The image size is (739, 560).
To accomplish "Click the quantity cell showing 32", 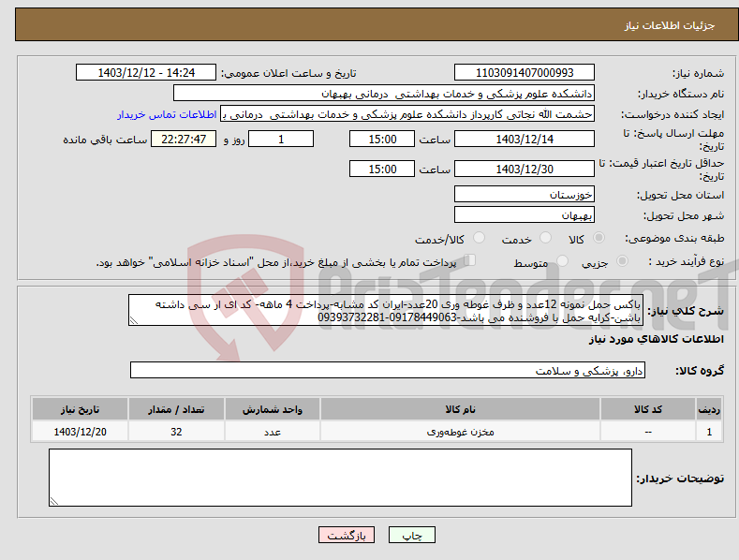I will (x=176, y=432).
